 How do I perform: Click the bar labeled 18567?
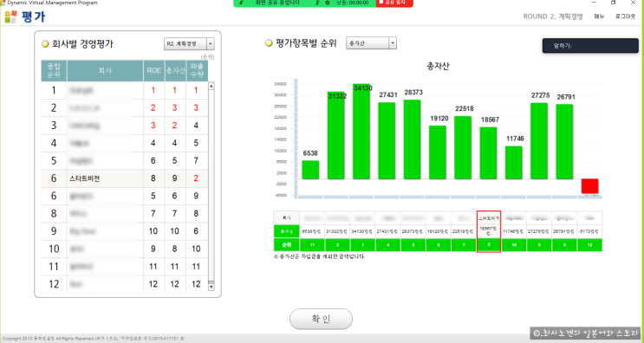pos(488,153)
